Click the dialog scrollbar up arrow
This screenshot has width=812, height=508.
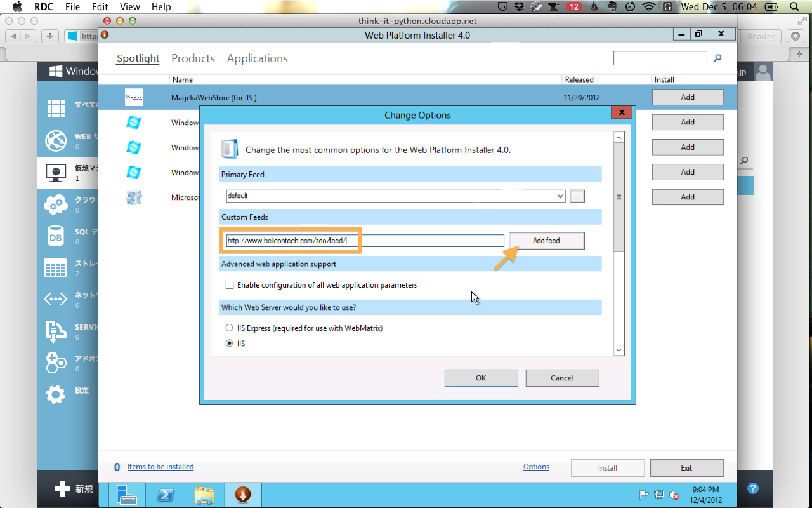pos(619,137)
